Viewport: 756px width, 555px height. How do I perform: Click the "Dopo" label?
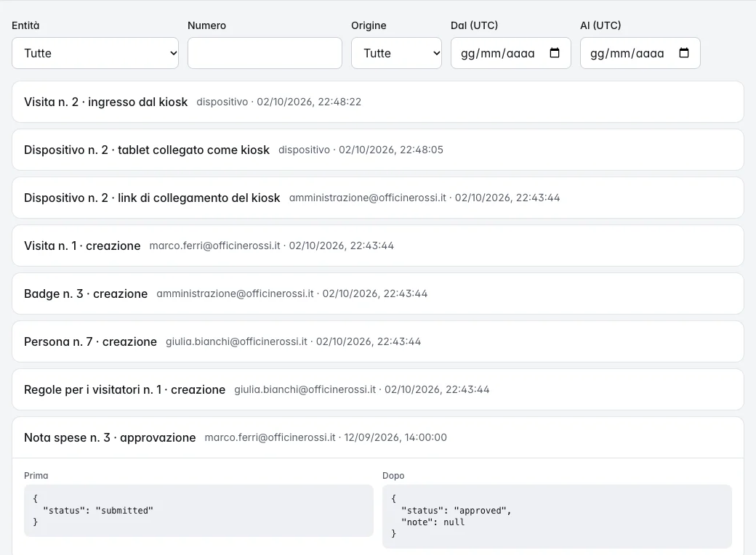click(393, 476)
